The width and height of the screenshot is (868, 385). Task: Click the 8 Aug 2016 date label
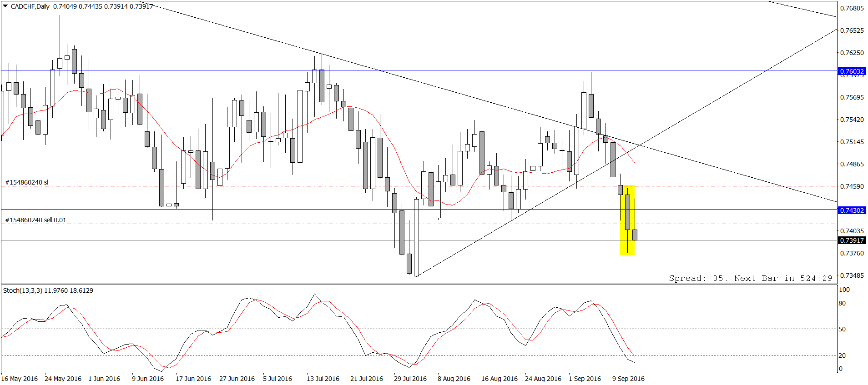tap(454, 379)
